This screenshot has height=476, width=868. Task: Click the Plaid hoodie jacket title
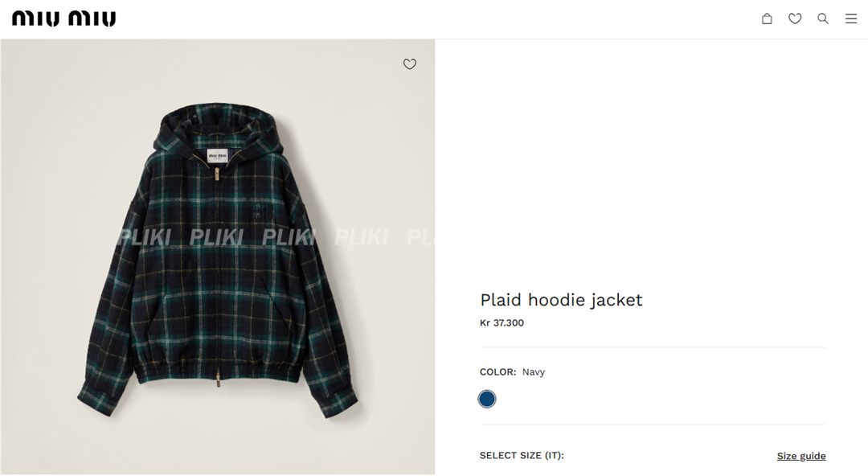pos(561,300)
